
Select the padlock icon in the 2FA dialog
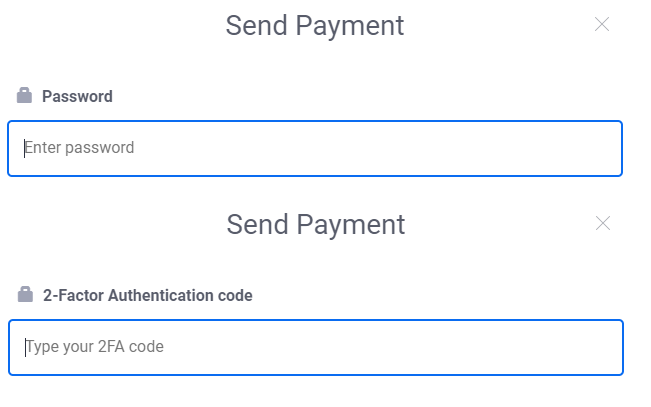click(x=25, y=295)
